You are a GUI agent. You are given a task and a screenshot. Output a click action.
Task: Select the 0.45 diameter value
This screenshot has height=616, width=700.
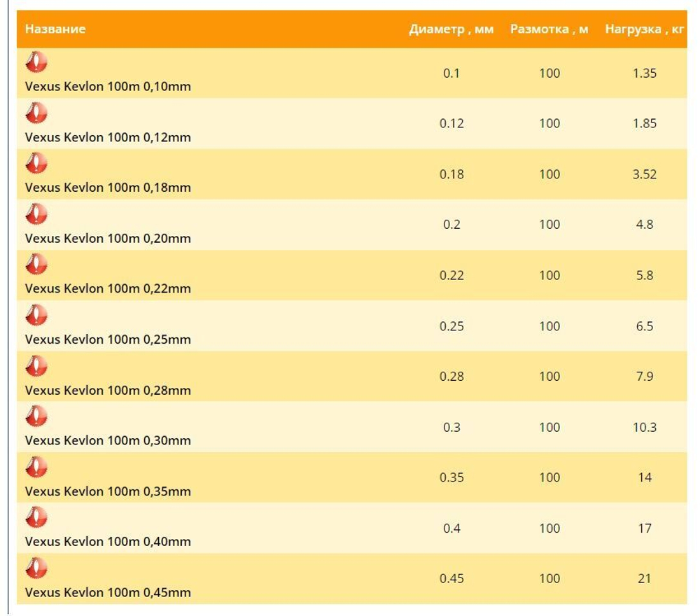pos(451,578)
